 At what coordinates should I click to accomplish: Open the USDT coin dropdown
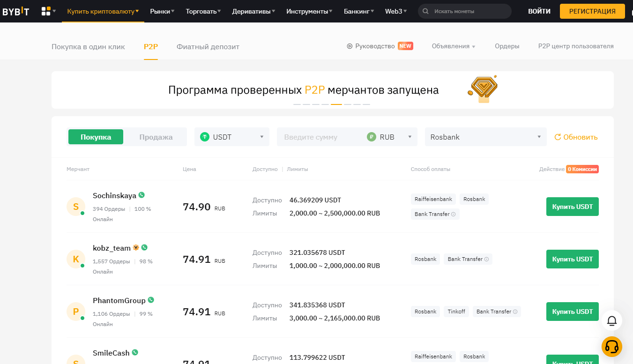(232, 137)
